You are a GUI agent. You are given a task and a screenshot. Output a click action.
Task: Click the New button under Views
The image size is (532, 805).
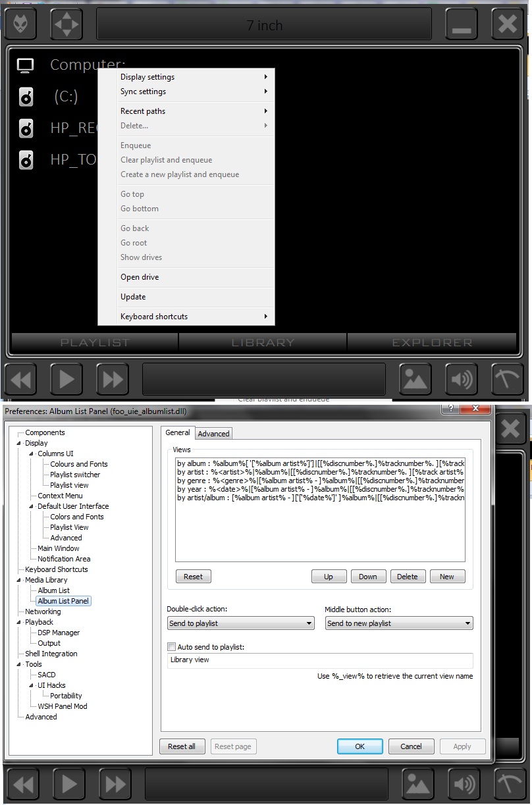click(447, 577)
